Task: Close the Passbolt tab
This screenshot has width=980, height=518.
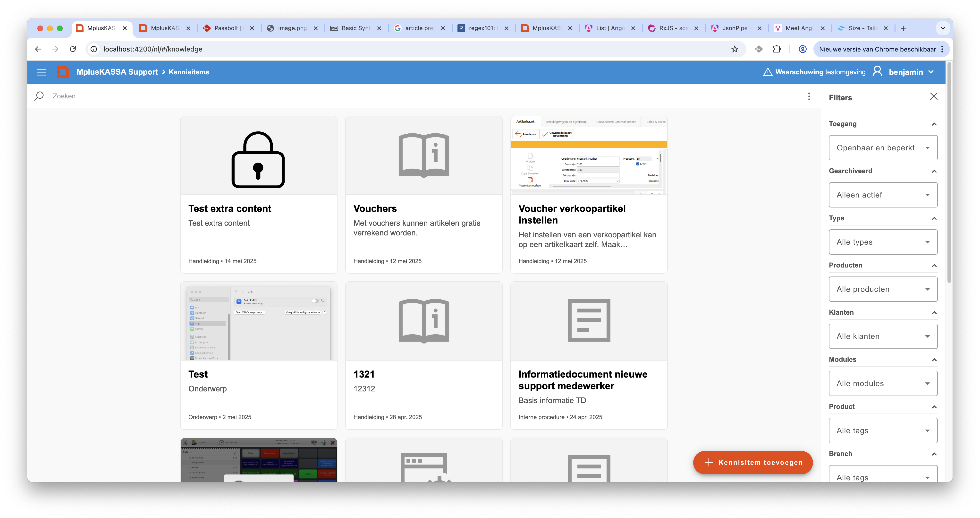Action: [x=252, y=28]
